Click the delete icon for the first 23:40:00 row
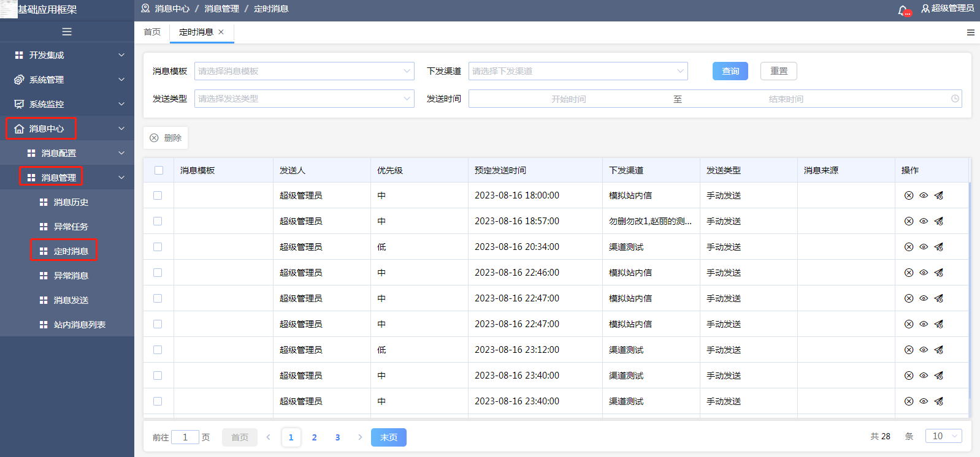This screenshot has height=457, width=980. click(909, 376)
